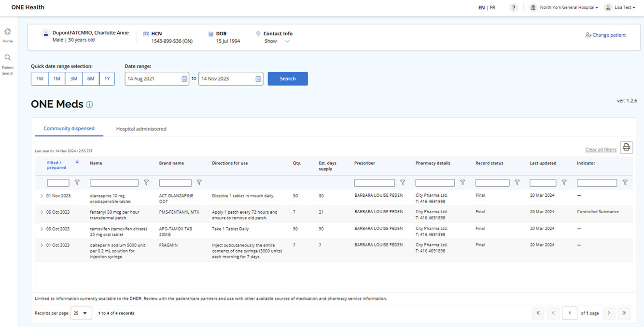
Task: Click the ONE Meds info icon
Action: [89, 105]
